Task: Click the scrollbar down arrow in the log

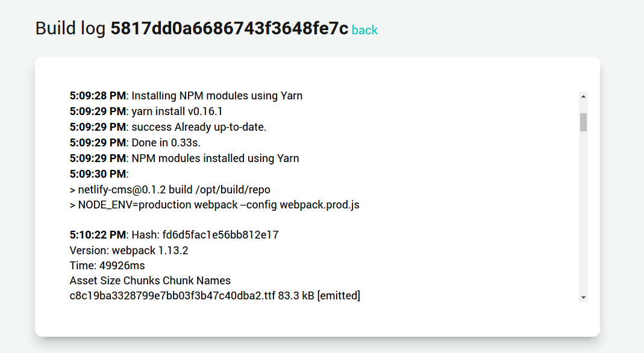Action: click(x=583, y=297)
